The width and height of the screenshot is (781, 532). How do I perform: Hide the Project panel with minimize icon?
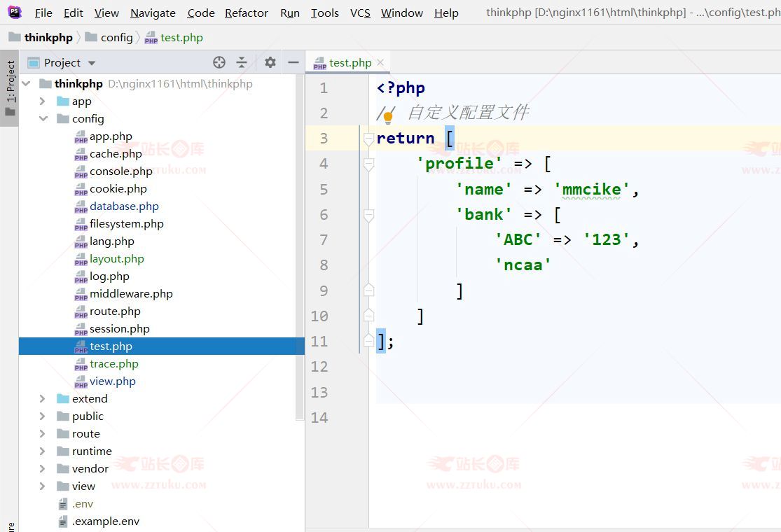293,62
